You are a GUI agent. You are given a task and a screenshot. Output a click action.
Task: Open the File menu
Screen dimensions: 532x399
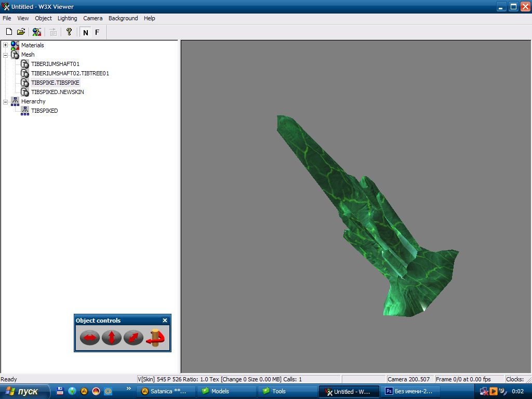click(7, 18)
